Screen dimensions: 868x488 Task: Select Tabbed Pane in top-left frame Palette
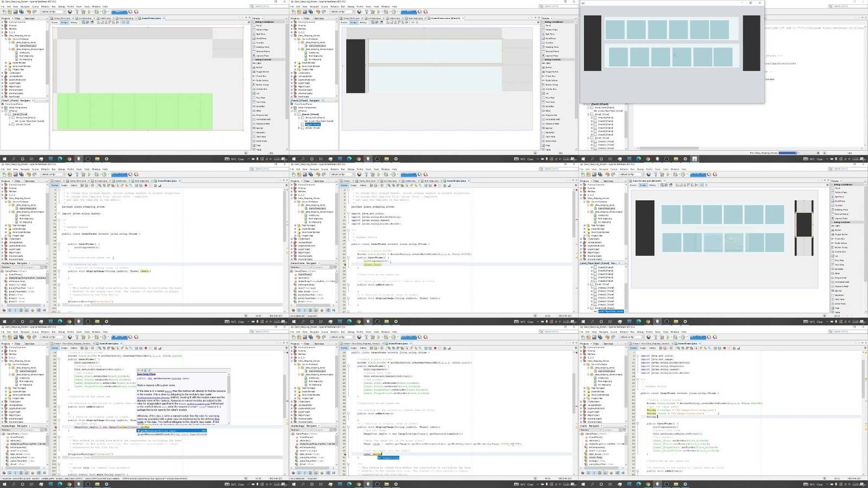(x=263, y=30)
